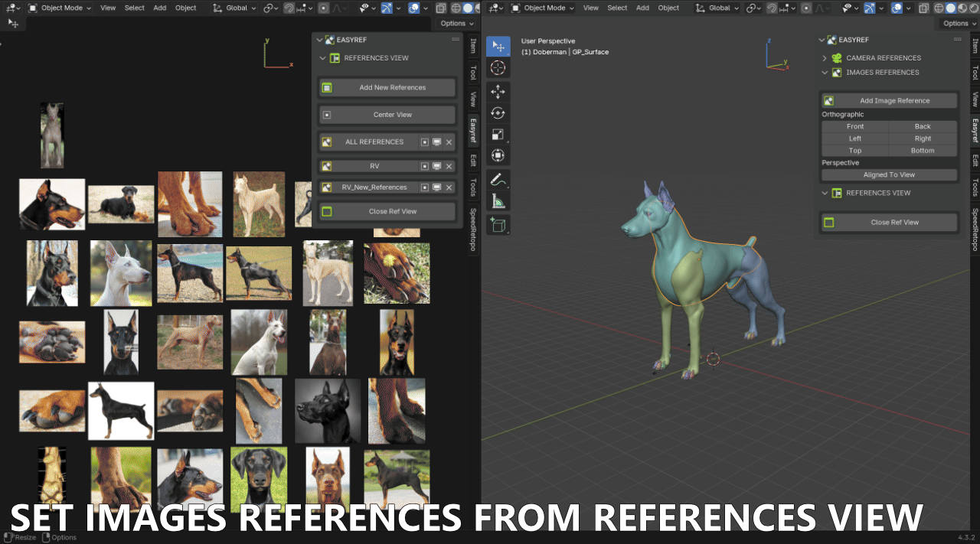Toggle snapping with the magnet icon
This screenshot has width=980, height=544.
773,8
